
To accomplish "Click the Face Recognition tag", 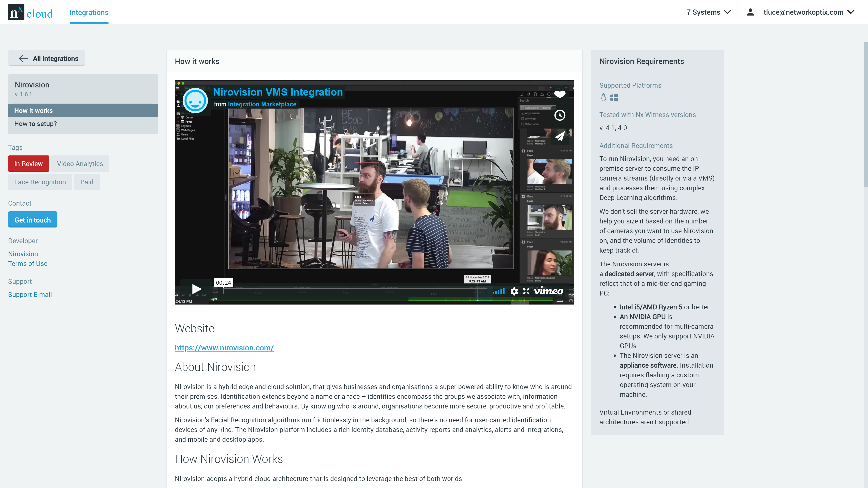I will (40, 182).
